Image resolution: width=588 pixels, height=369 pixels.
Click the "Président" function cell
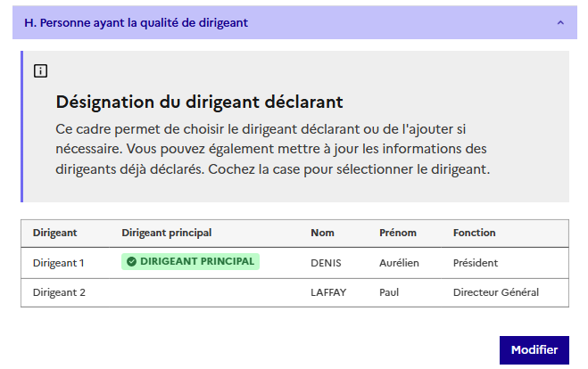pos(476,263)
